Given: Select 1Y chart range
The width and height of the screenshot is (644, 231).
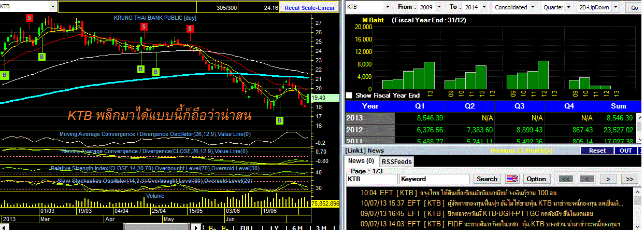Looking at the screenshot, I should pos(275,228).
